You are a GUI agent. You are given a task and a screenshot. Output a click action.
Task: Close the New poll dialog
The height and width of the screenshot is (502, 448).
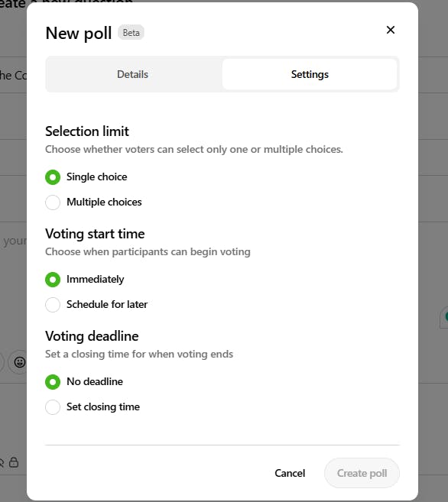[x=391, y=30]
